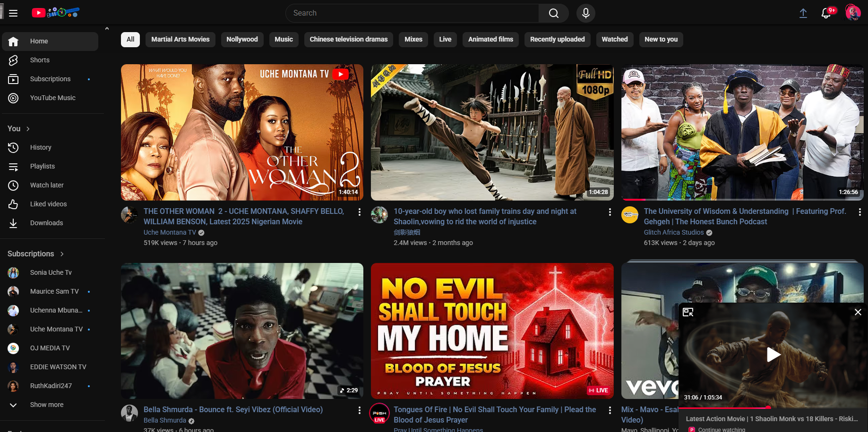Click the upload video icon
The width and height of the screenshot is (868, 432).
click(803, 13)
